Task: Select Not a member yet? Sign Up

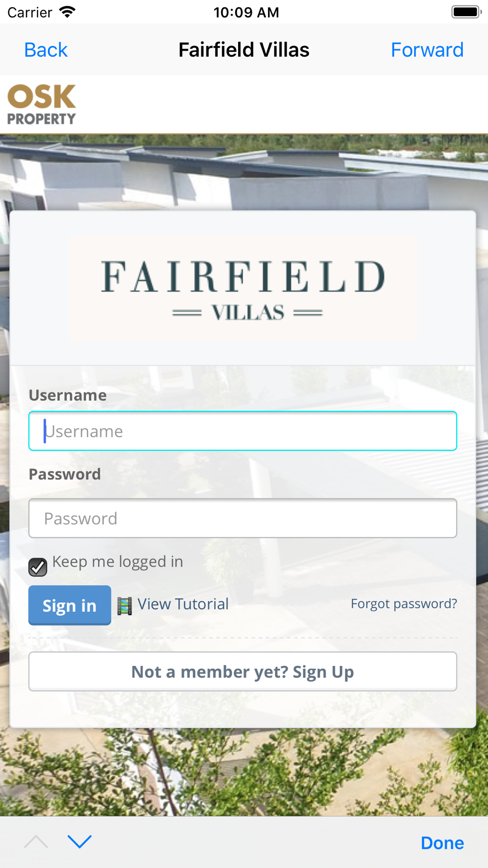Action: point(243,671)
